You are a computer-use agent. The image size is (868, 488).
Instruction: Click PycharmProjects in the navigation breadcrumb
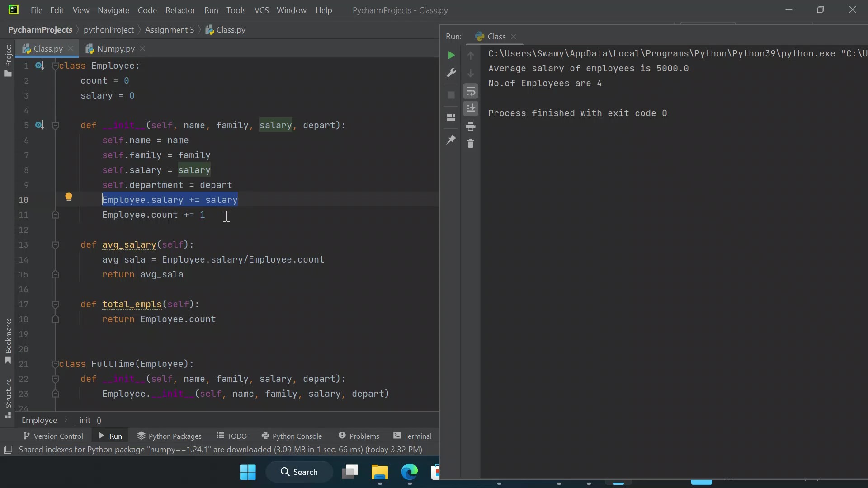tap(40, 30)
